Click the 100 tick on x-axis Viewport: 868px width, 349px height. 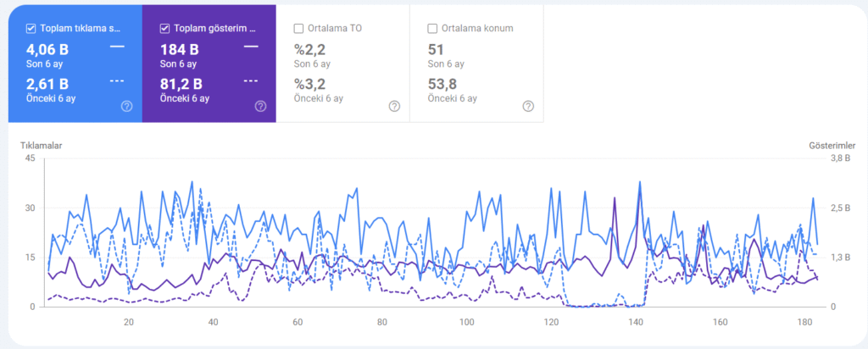(x=466, y=322)
